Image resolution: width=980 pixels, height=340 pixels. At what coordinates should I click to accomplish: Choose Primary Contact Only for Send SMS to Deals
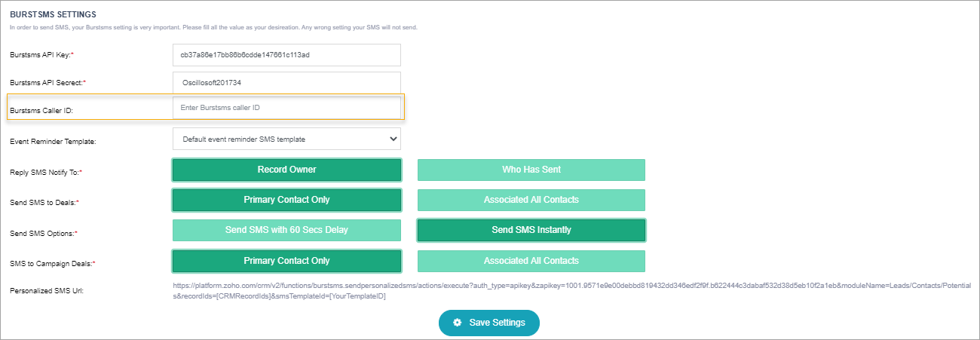[x=286, y=200]
